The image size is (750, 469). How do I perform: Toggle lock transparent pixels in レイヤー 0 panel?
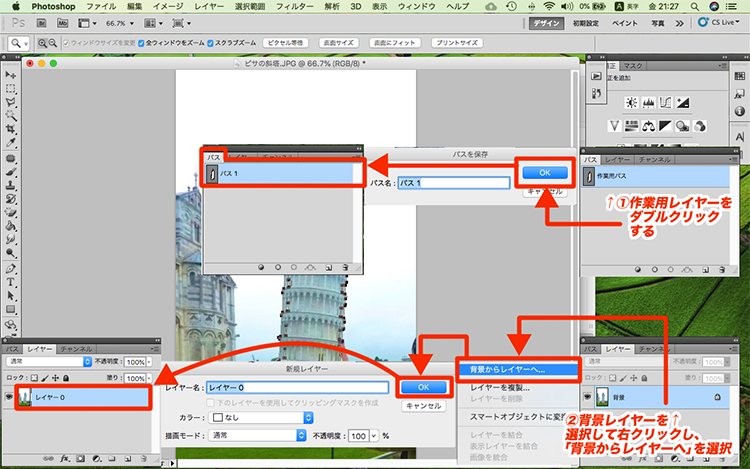pos(34,378)
